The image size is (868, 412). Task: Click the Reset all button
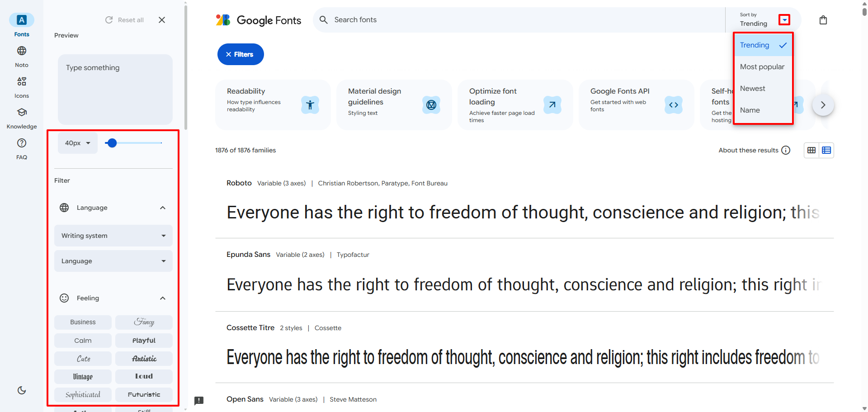point(124,20)
